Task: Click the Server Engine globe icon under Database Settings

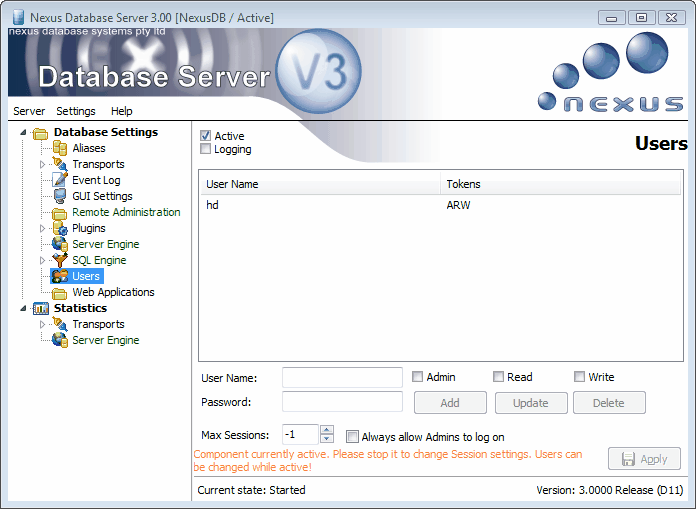Action: tap(60, 244)
